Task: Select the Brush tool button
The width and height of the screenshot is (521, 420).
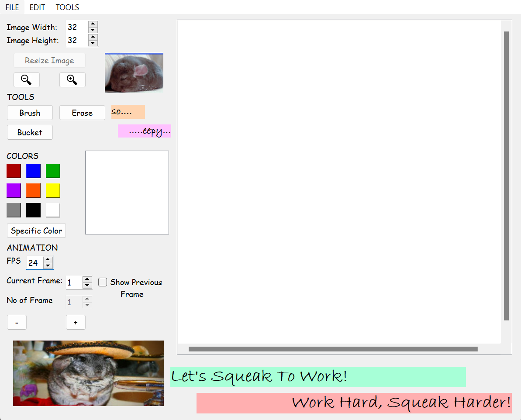Action: click(30, 113)
